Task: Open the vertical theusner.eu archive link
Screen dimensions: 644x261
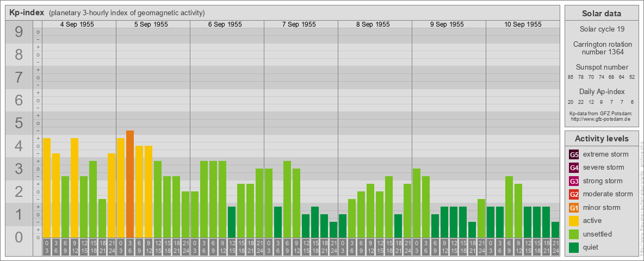Action: [641, 196]
